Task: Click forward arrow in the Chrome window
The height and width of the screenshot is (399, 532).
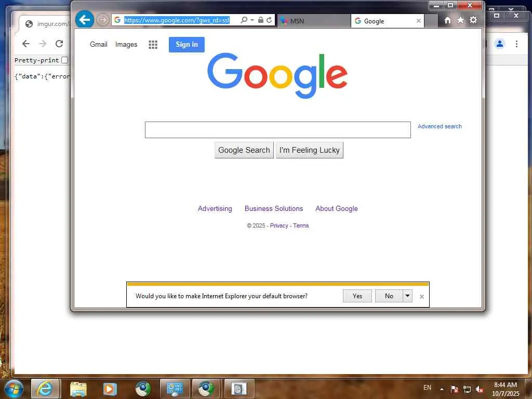Action: (43, 44)
